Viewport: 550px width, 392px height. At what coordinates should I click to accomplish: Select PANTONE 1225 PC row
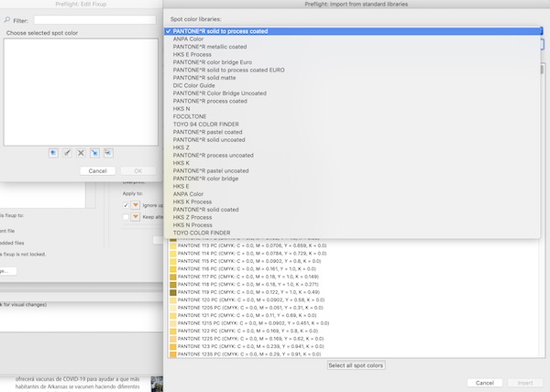[x=354, y=339]
